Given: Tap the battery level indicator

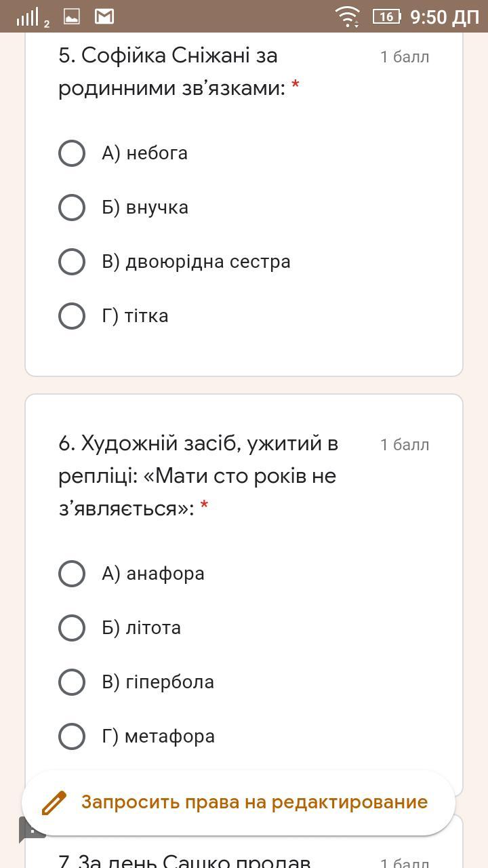Looking at the screenshot, I should (x=386, y=16).
